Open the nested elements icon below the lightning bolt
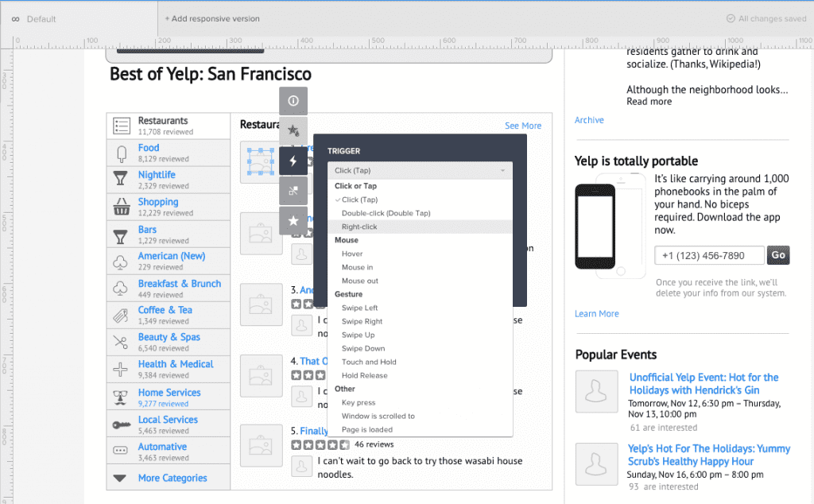Viewport: 814px width, 504px height. tap(293, 191)
